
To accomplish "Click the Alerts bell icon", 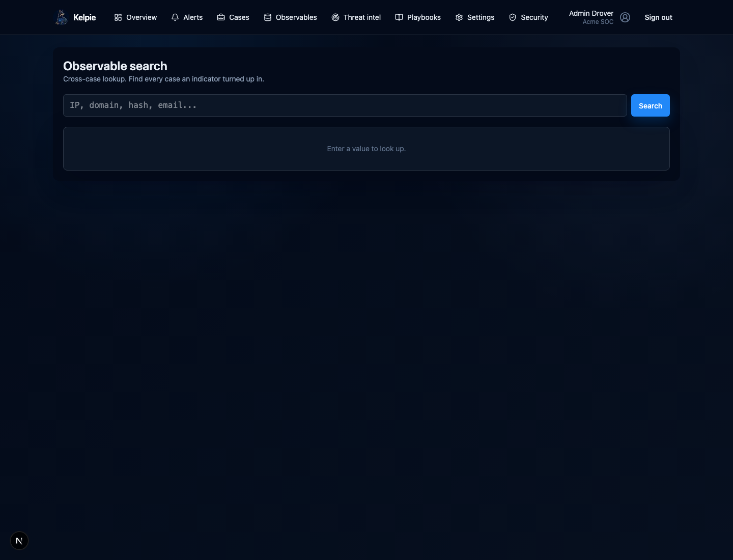I will point(175,17).
